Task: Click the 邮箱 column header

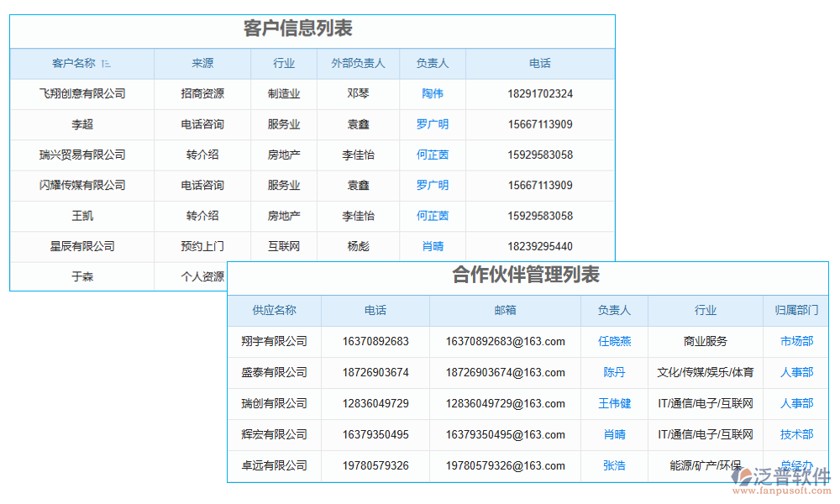Action: [504, 310]
